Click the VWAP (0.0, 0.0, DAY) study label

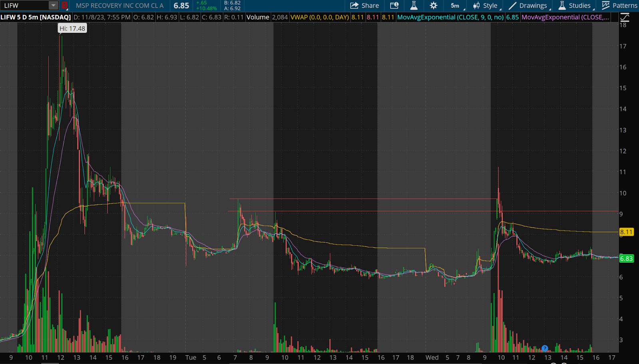click(x=319, y=17)
